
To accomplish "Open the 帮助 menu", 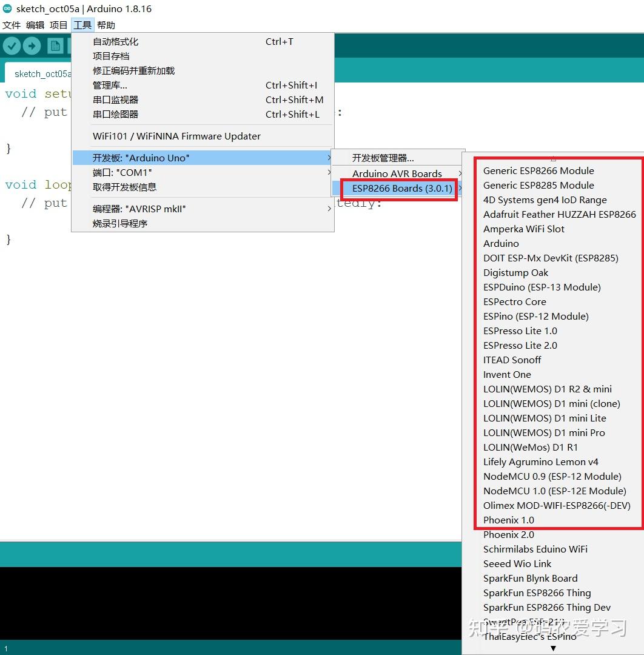I will (x=106, y=25).
